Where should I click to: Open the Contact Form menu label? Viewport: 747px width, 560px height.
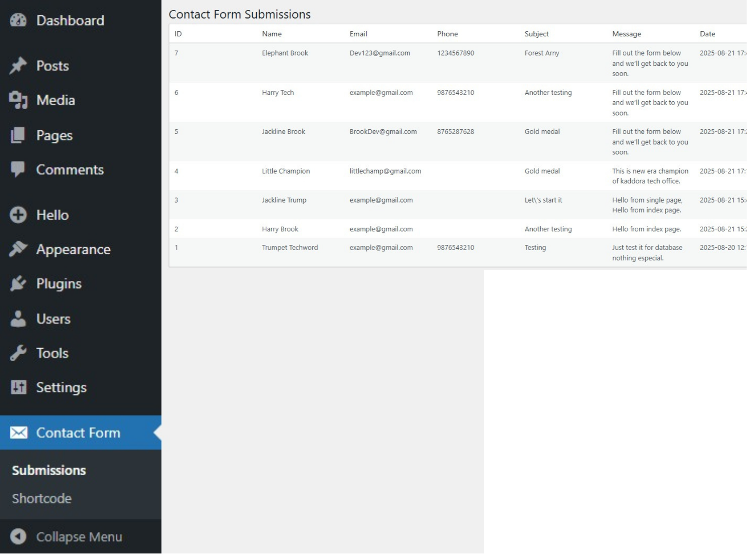click(78, 433)
